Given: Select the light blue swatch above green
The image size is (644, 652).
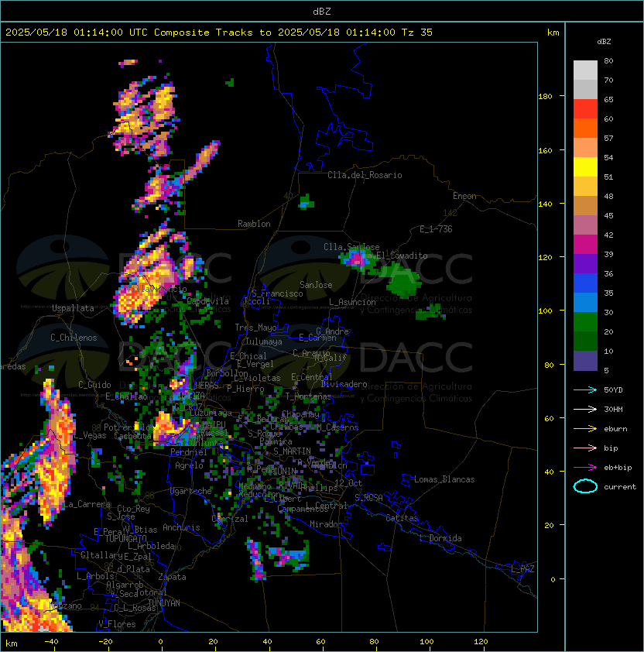Looking at the screenshot, I should (x=585, y=302).
